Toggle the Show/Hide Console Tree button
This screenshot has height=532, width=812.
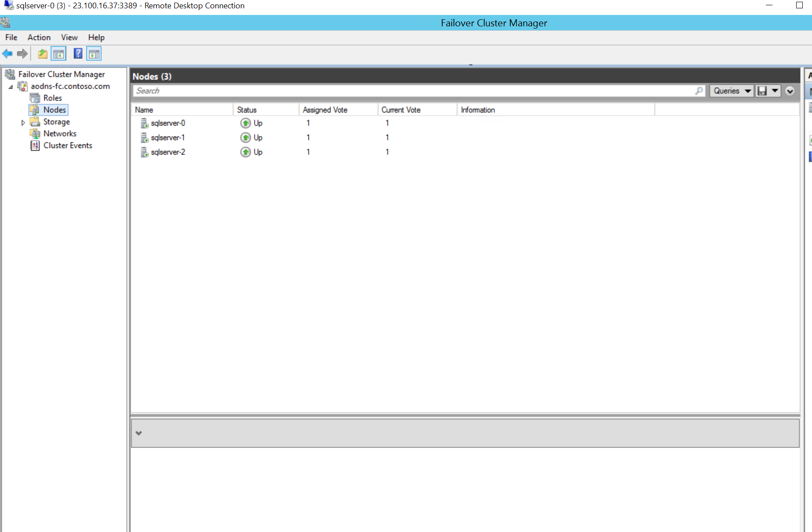point(59,54)
